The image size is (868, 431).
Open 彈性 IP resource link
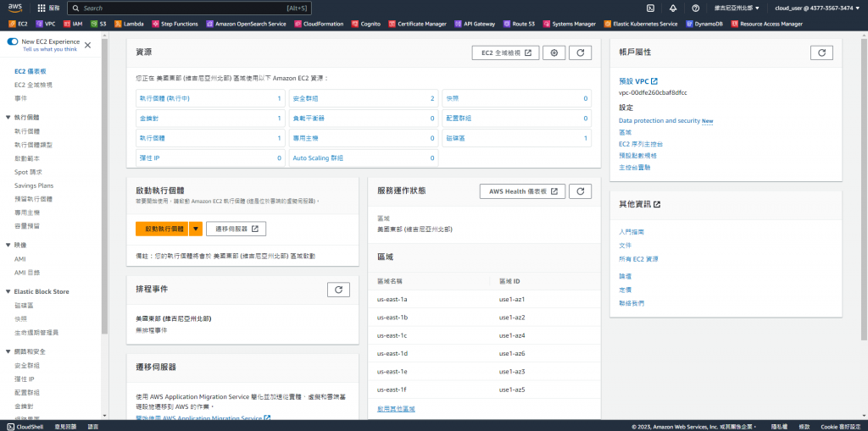[x=149, y=157]
